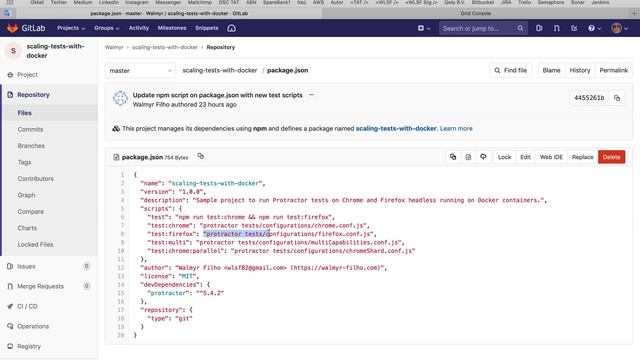Open the GitLab Slack/notifications bell icon next to Snippets
The height and width of the screenshot is (360, 640).
(x=231, y=28)
